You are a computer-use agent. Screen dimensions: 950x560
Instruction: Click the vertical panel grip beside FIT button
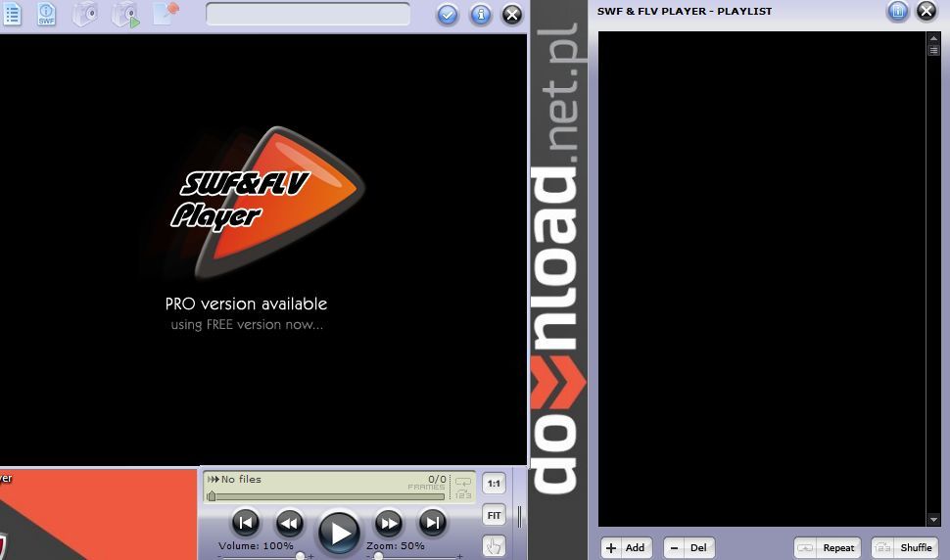click(x=519, y=516)
